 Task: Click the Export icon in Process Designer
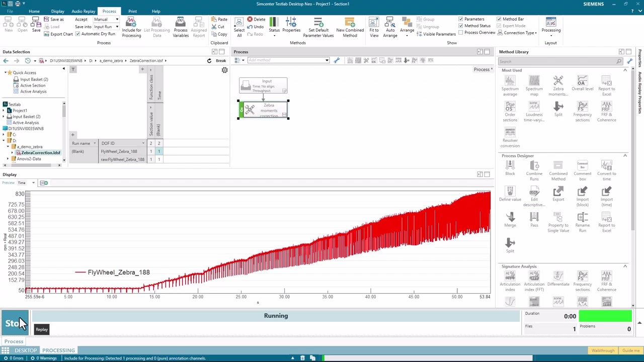pos(558,194)
